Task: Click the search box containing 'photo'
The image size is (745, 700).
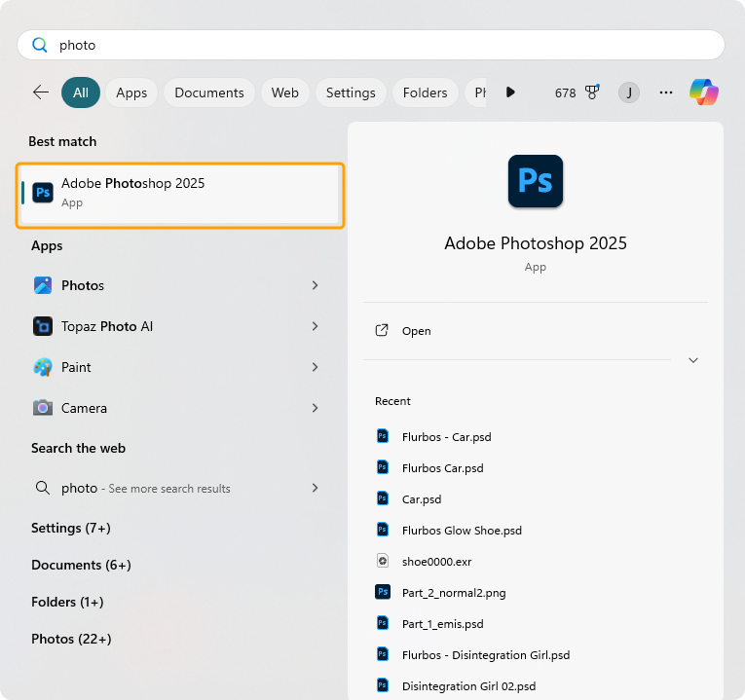Action: pos(371,45)
